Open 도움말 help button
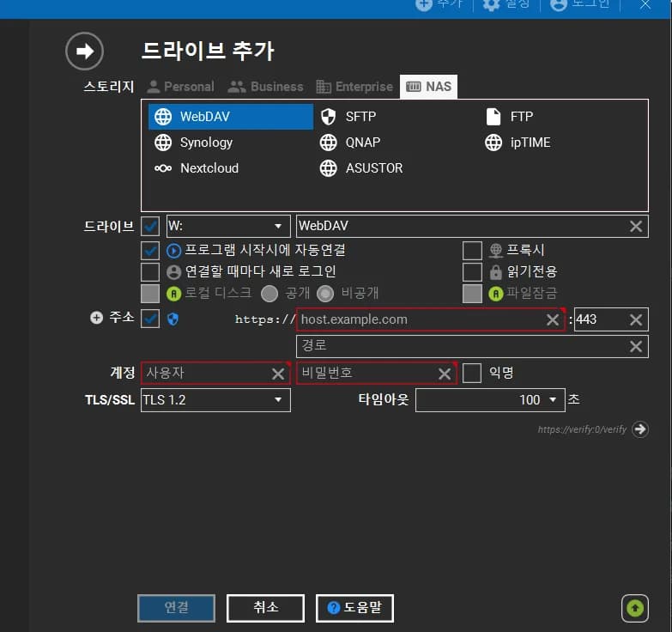Image resolution: width=672 pixels, height=632 pixels. tap(354, 608)
